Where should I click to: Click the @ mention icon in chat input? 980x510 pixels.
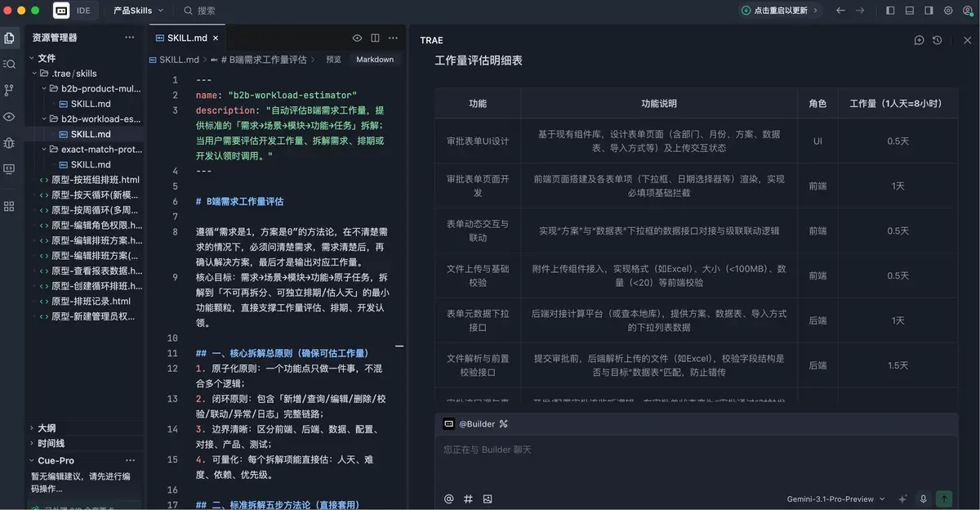pos(448,499)
